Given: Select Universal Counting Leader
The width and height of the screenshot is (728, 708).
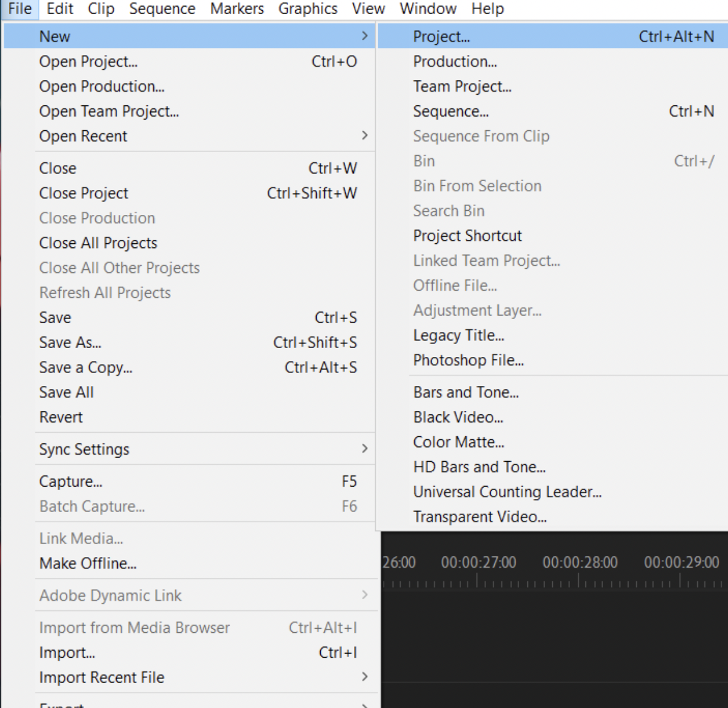Looking at the screenshot, I should tap(553, 491).
